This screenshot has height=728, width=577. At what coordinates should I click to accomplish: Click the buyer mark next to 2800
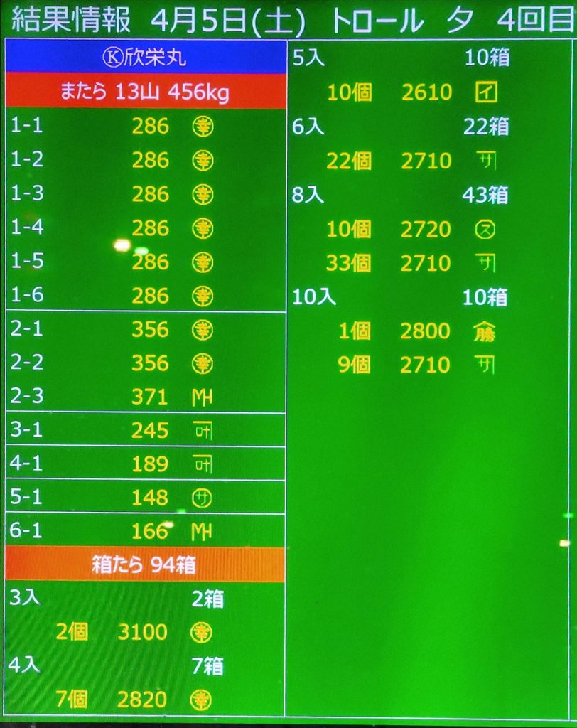(x=485, y=331)
